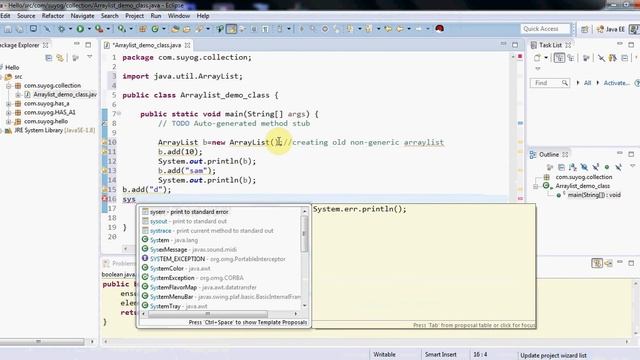Image resolution: width=640 pixels, height=360 pixels.
Task: Collapse the com.suyog.collection package
Action: coord(9,86)
